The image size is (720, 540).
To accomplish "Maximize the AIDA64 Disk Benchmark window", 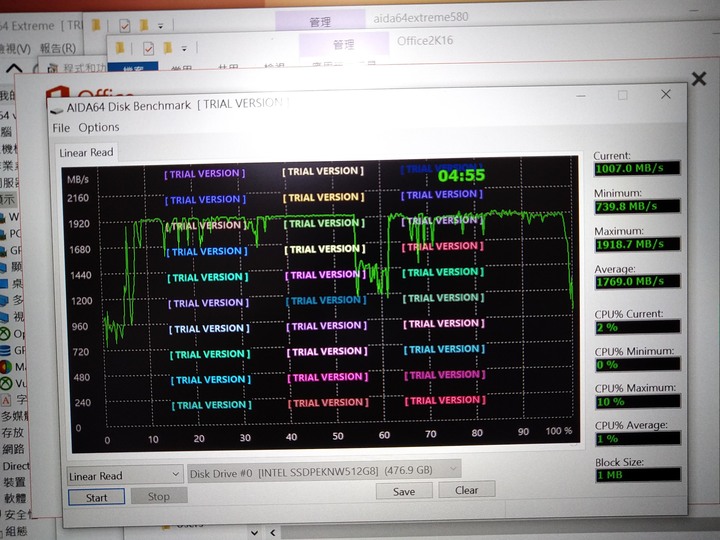I will point(623,95).
